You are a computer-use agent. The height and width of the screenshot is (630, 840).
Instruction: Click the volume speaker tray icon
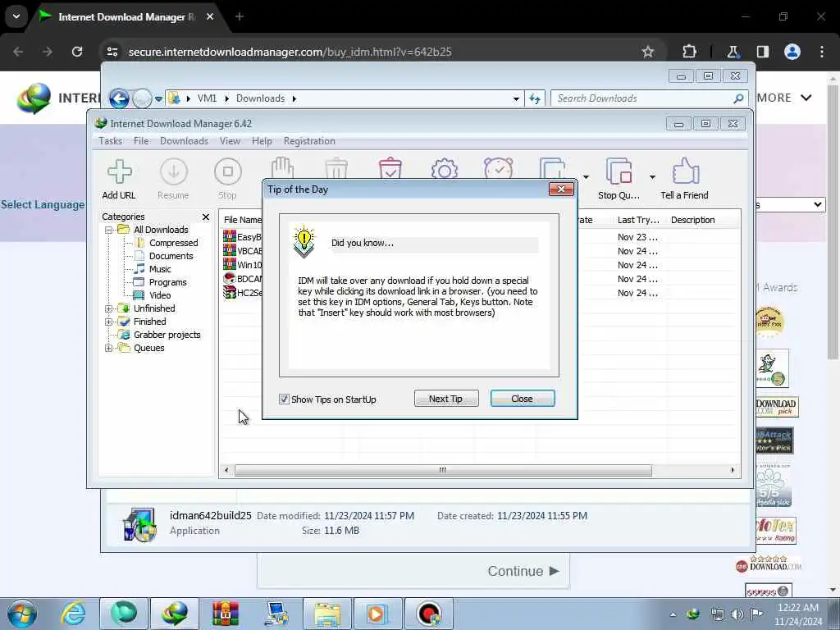tap(737, 614)
